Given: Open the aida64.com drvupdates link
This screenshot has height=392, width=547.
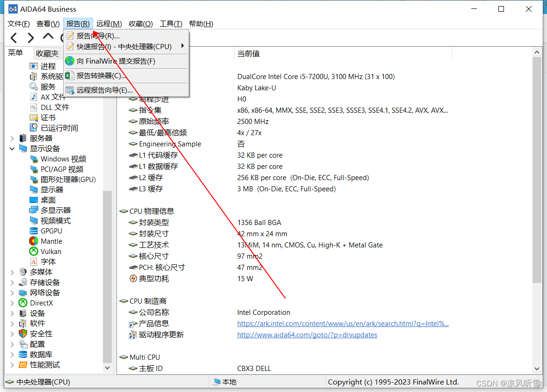Looking at the screenshot, I should [x=307, y=335].
